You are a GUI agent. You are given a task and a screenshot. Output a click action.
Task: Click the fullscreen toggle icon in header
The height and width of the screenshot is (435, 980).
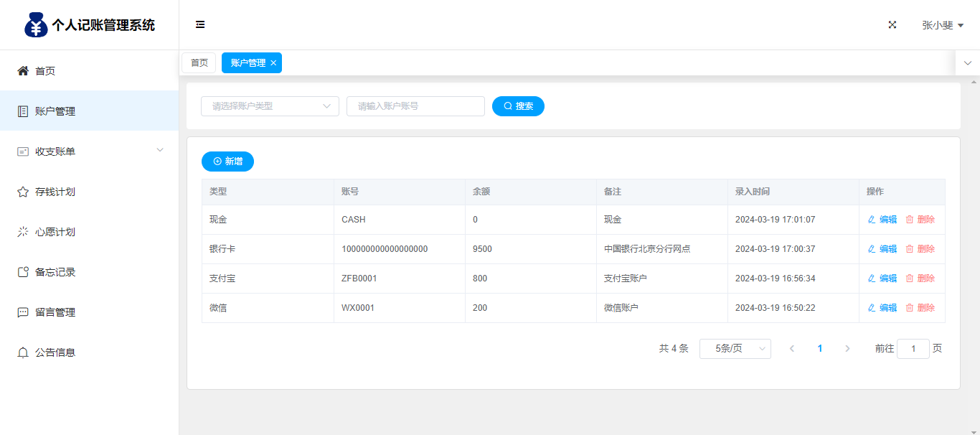tap(892, 24)
